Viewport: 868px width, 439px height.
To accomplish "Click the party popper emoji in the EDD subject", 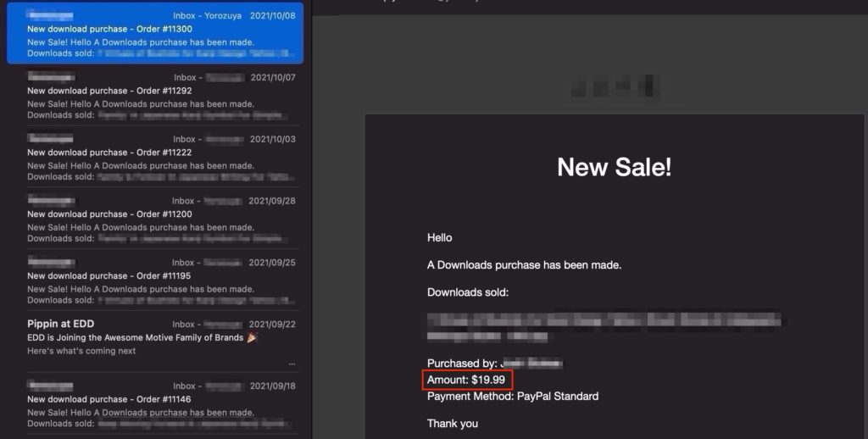I will [252, 337].
